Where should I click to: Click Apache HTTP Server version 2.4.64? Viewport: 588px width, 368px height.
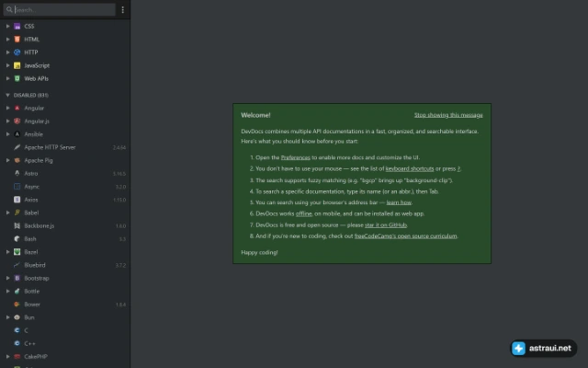coord(119,147)
